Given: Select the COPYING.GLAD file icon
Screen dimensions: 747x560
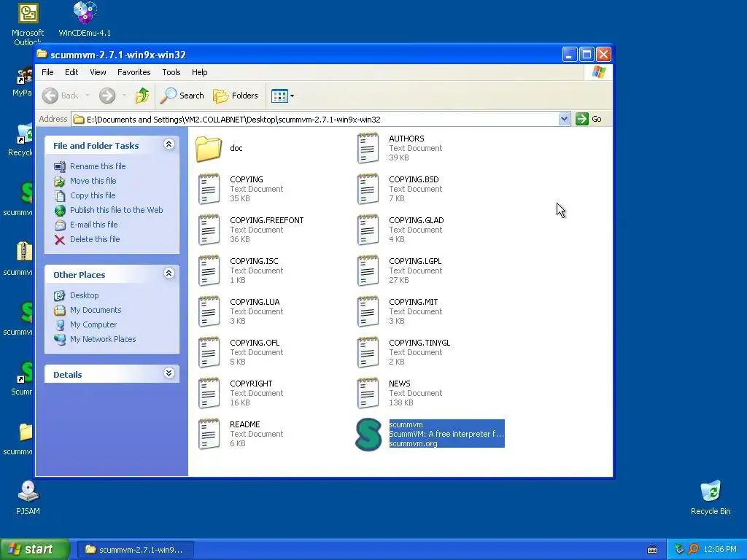Looking at the screenshot, I should tap(368, 230).
